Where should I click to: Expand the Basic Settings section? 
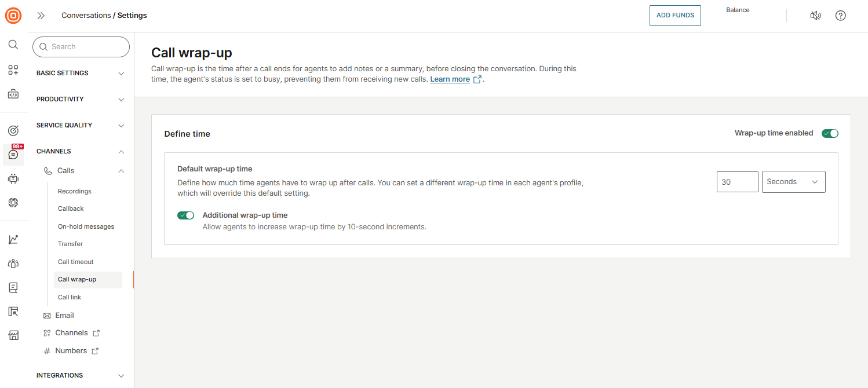80,74
